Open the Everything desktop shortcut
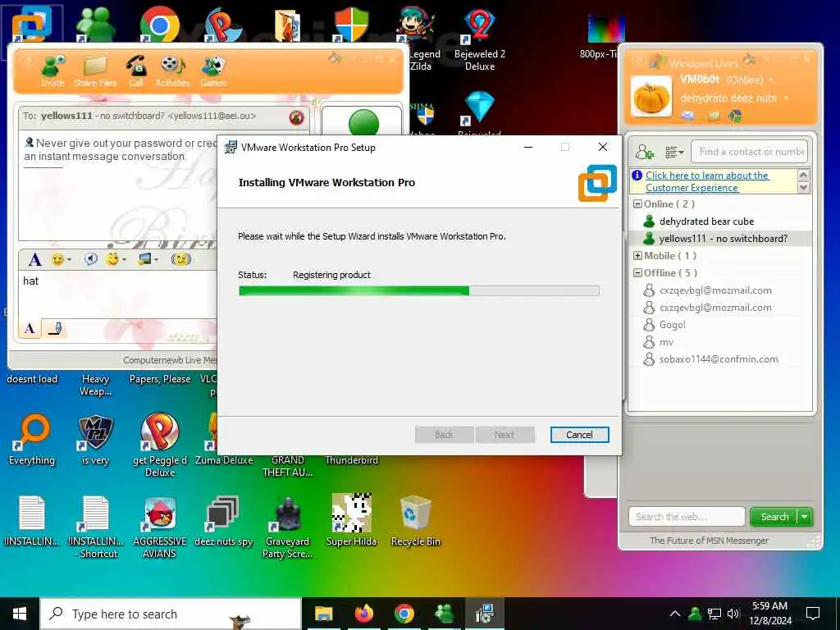Screen dimensions: 840x630 pyautogui.click(x=32, y=439)
